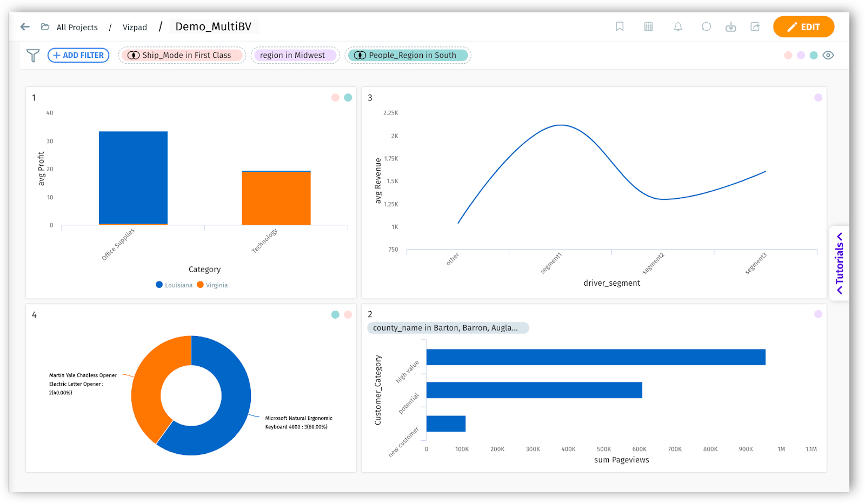The width and height of the screenshot is (865, 504).
Task: Toggle filter visibility with the eye icon
Action: (828, 55)
